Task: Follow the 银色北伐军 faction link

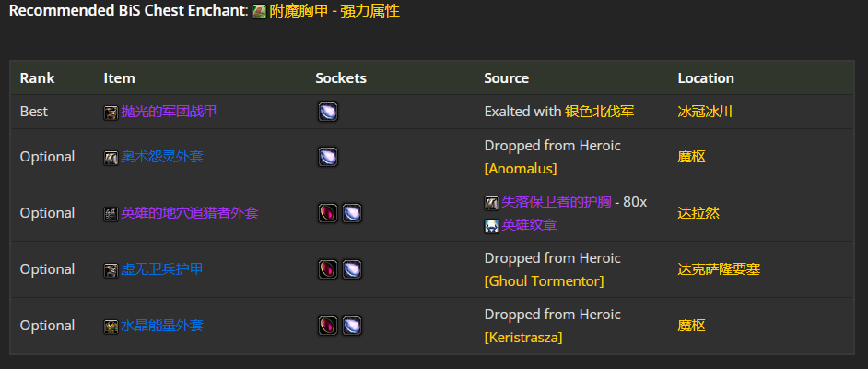Action: [x=600, y=112]
